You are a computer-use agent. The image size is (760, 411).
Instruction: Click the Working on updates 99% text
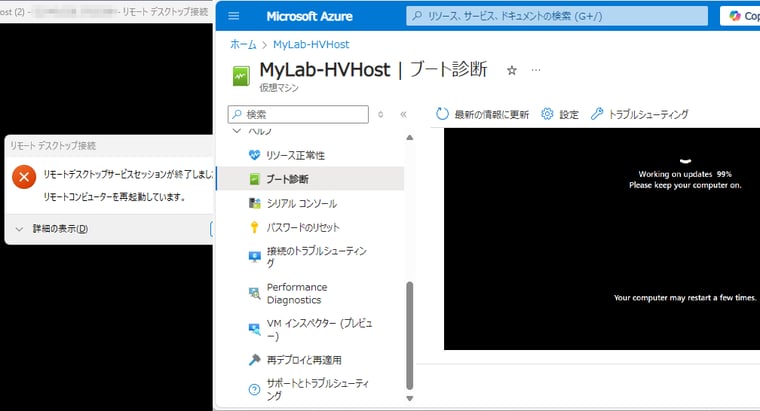(x=684, y=174)
